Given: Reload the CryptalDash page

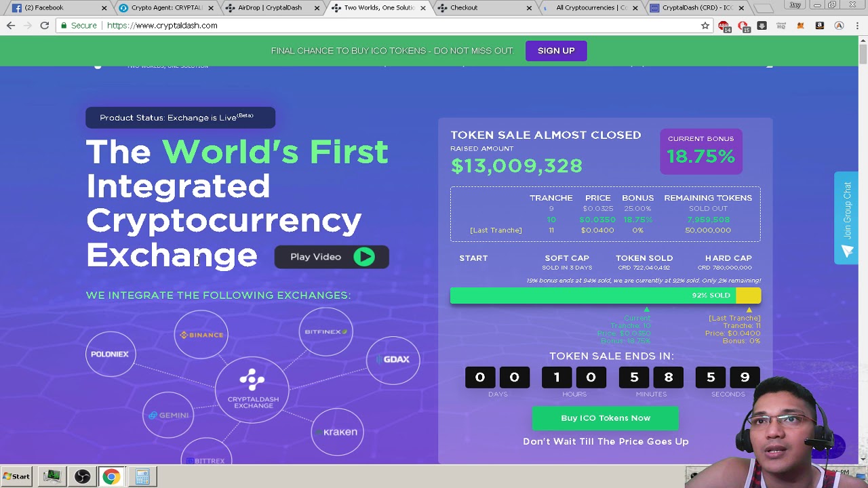Looking at the screenshot, I should (45, 26).
